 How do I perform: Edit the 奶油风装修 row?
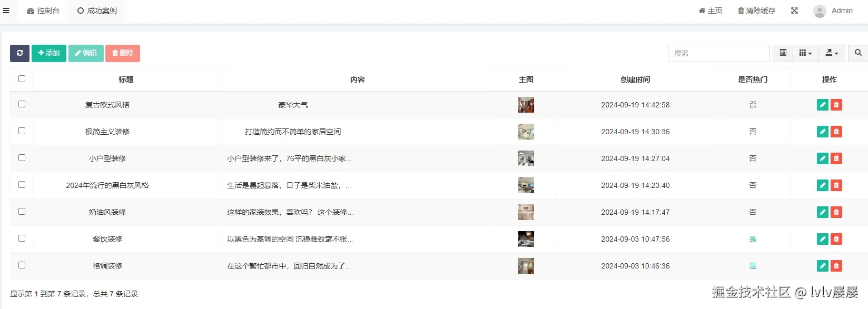[x=823, y=212]
